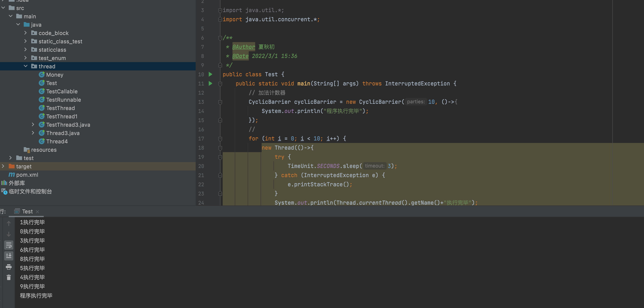Toggle soft-wrap in the console
This screenshot has height=308, width=644.
[x=9, y=245]
